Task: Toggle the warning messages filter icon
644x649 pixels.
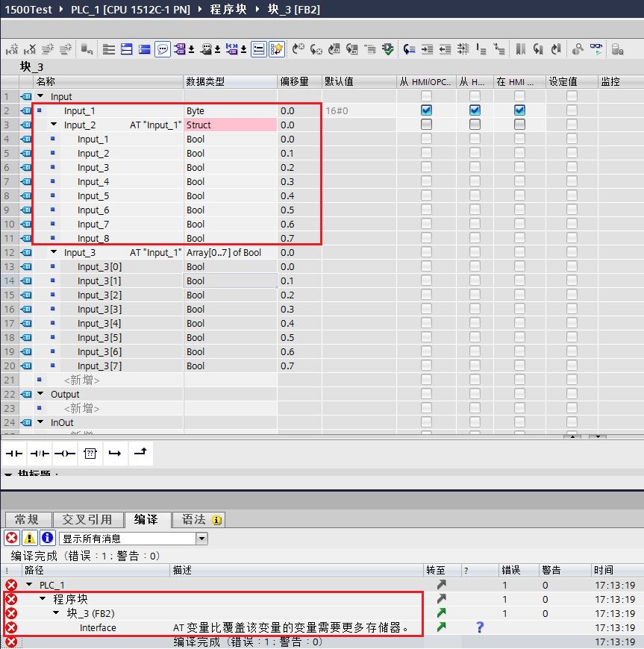Action: click(x=29, y=538)
